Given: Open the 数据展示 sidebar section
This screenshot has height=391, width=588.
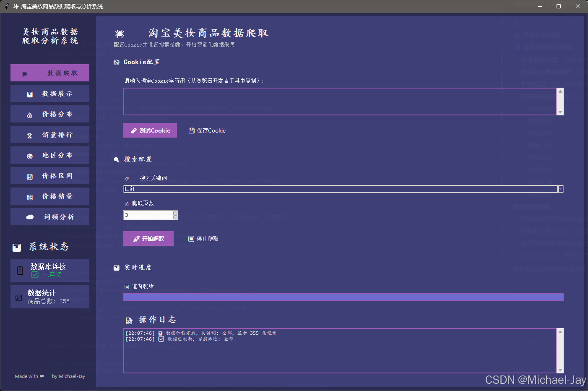Looking at the screenshot, I should pyautogui.click(x=50, y=94).
